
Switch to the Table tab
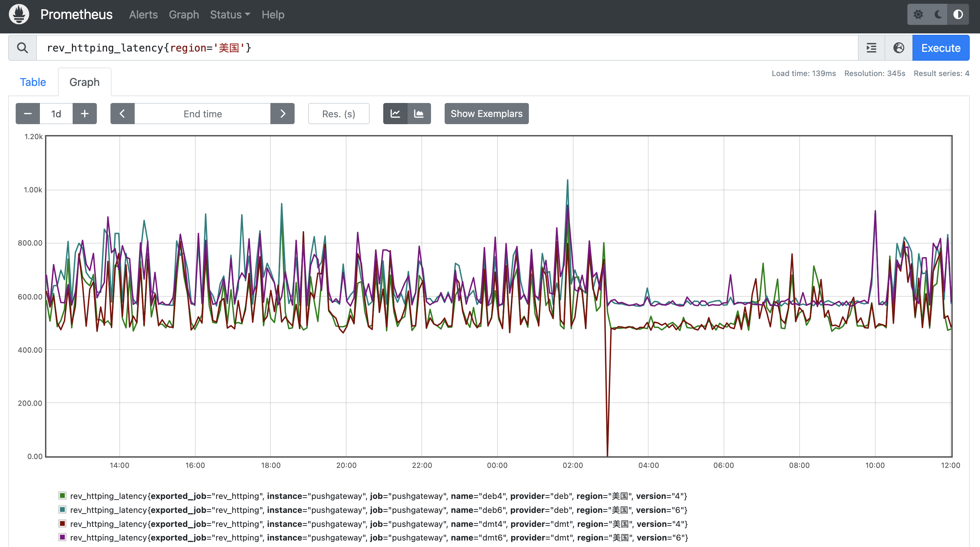pyautogui.click(x=33, y=82)
